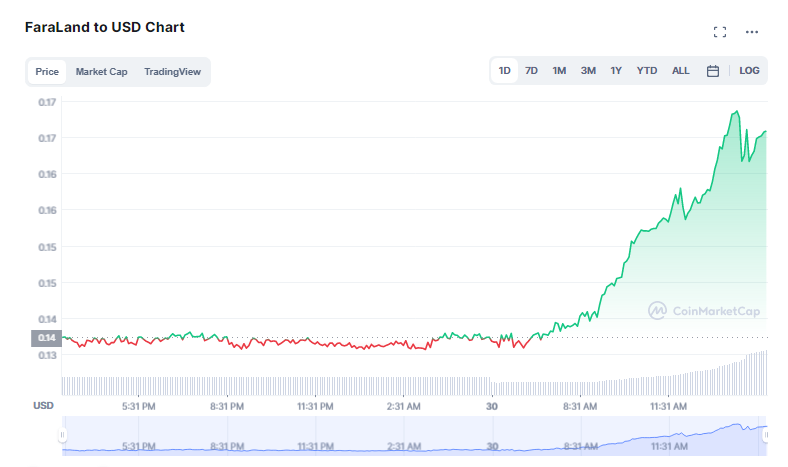
Task: Click the 0.14 current price label
Action: (46, 338)
